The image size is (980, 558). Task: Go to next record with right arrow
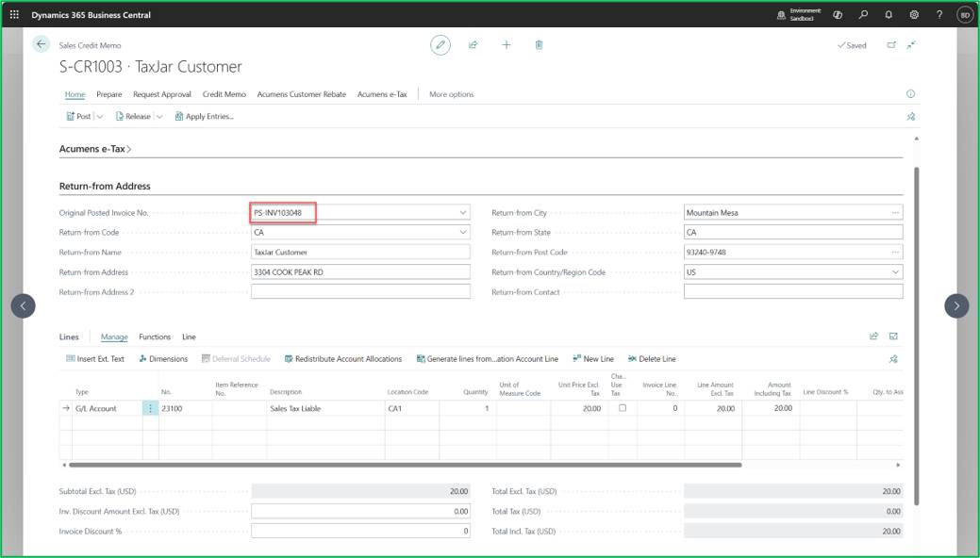(x=956, y=305)
